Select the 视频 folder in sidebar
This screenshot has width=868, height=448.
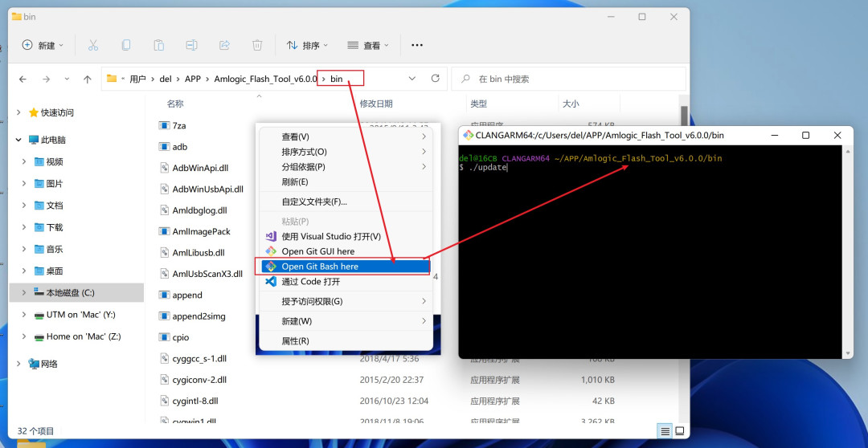click(49, 161)
